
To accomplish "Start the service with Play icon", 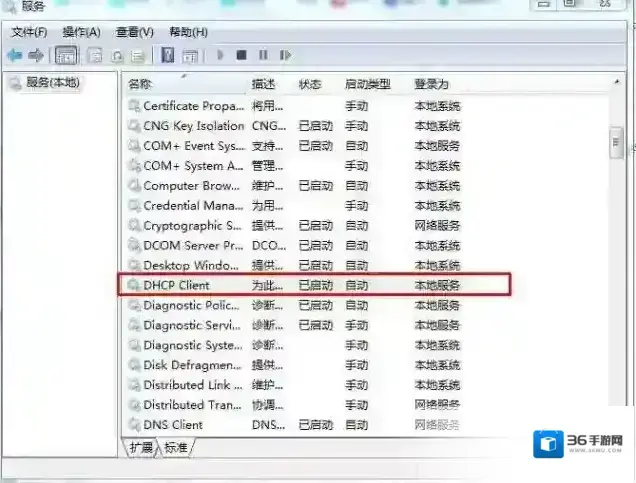I will (220, 55).
